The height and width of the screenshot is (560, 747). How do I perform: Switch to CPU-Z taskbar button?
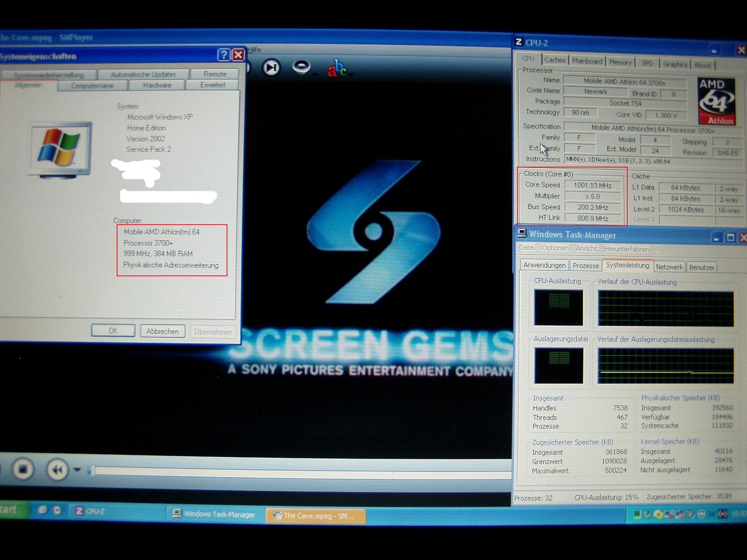pyautogui.click(x=117, y=511)
